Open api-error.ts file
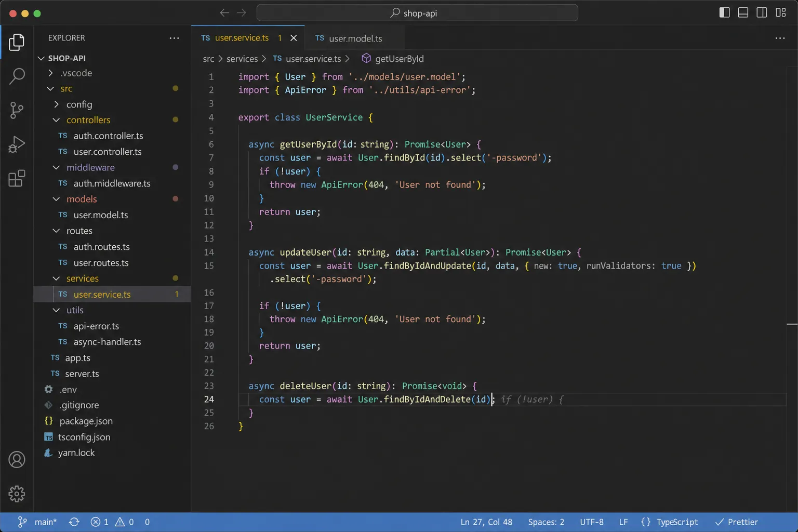 click(x=112, y=326)
